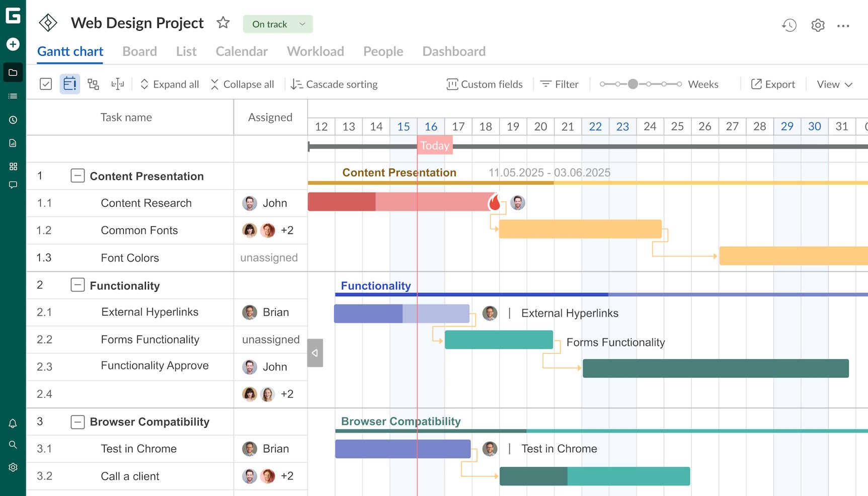The height and width of the screenshot is (496, 868).
Task: Collapse the left task grid panel arrow
Action: (x=315, y=353)
